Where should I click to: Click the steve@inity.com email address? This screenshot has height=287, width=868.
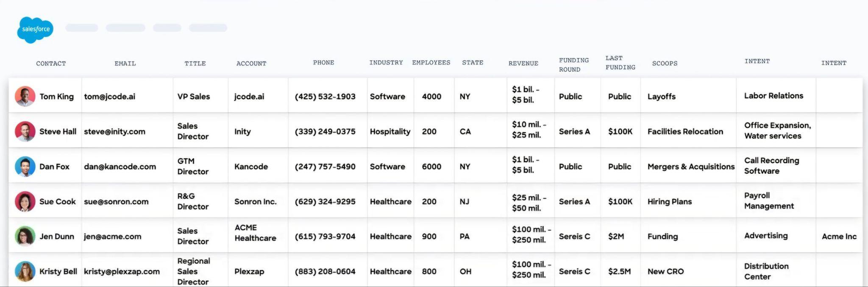point(114,131)
